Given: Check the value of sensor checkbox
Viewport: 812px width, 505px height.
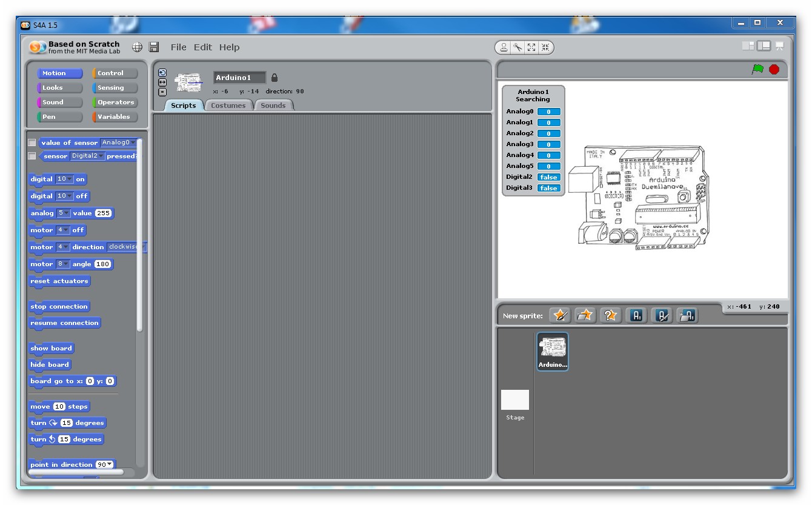Looking at the screenshot, I should tap(32, 143).
